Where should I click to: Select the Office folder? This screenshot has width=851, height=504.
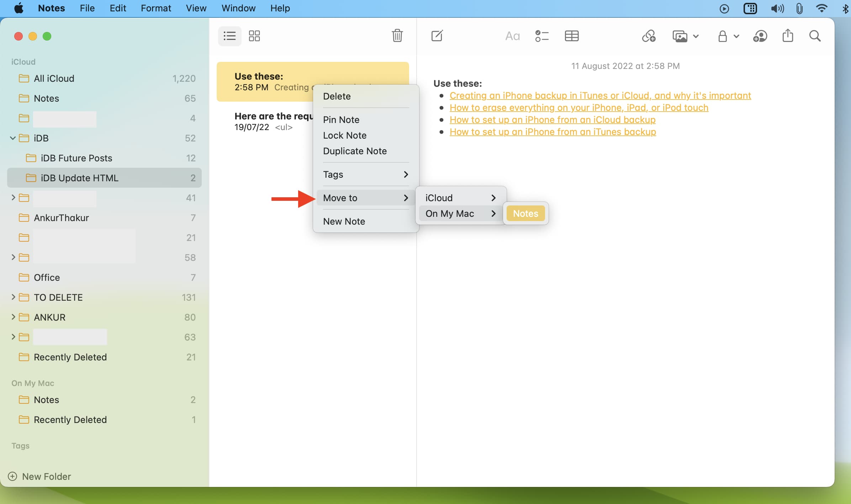pyautogui.click(x=104, y=278)
